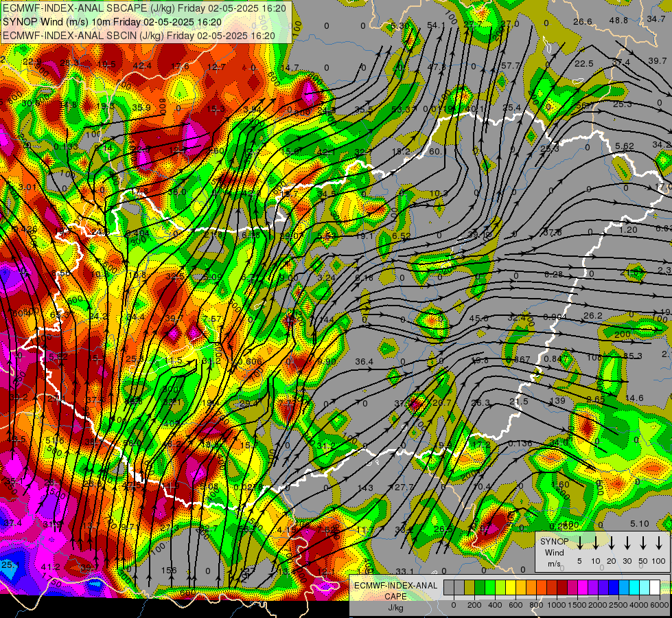Screen dimensions: 672x618
Task: Select the SYNOP Wind 10m title line
Action: pos(113,22)
